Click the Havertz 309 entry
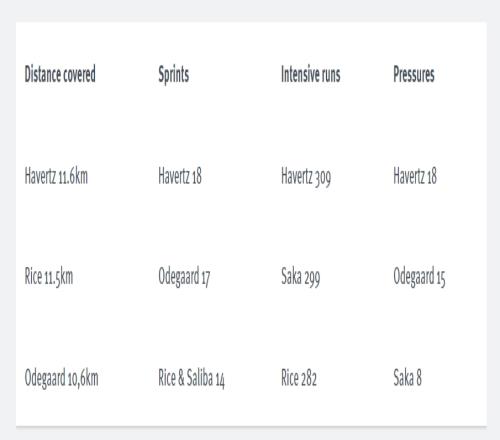 coord(306,176)
